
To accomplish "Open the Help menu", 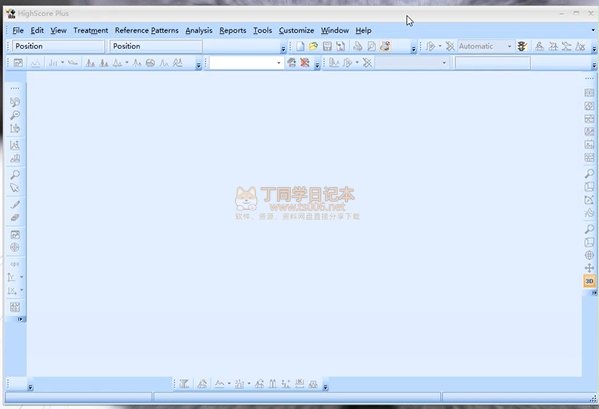I will pos(363,31).
